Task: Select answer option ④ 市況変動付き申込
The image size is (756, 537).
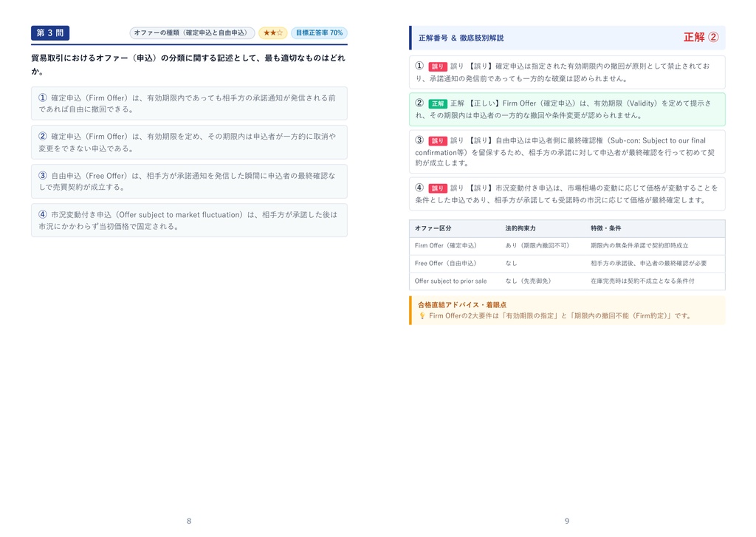Action: pyautogui.click(x=189, y=220)
